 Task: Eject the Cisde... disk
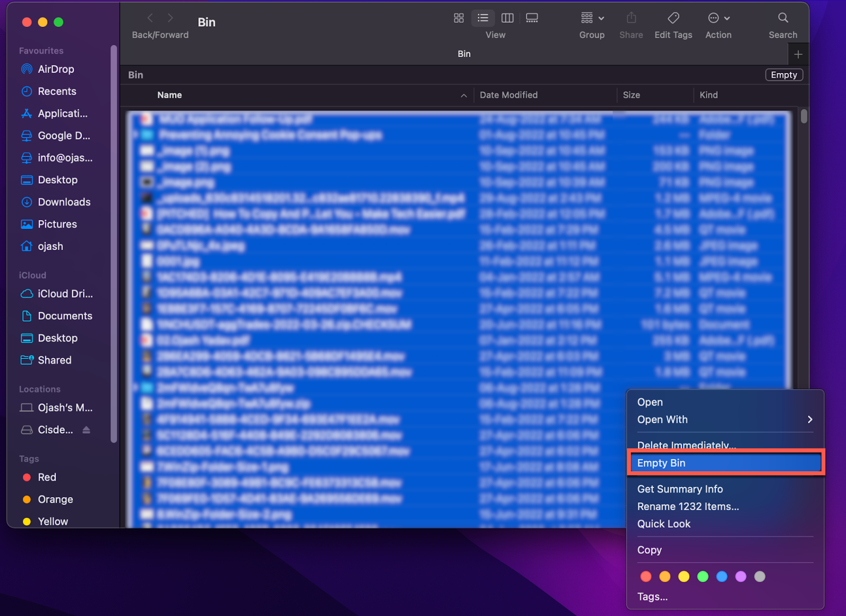click(86, 430)
